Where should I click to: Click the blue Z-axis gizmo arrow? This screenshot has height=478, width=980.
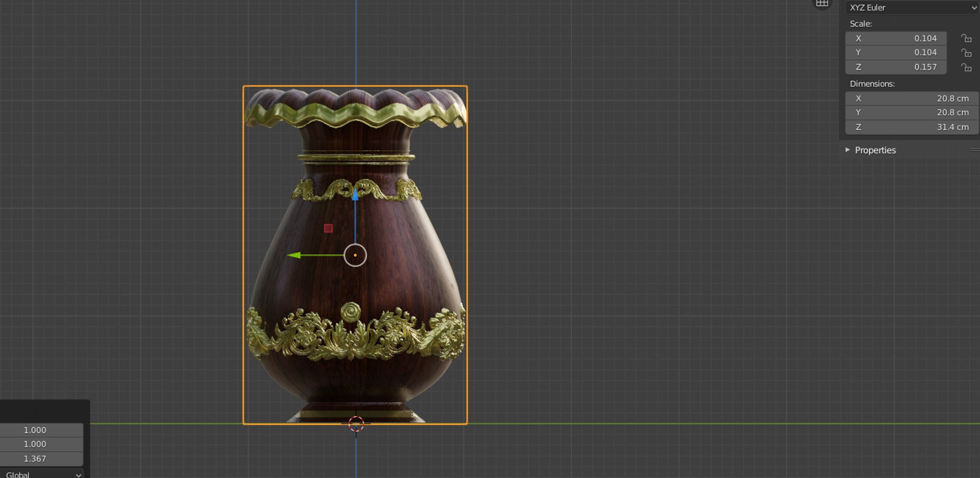355,194
